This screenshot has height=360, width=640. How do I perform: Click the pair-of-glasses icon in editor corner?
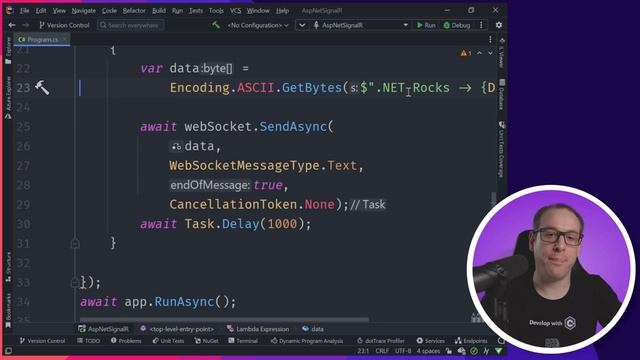point(476,317)
